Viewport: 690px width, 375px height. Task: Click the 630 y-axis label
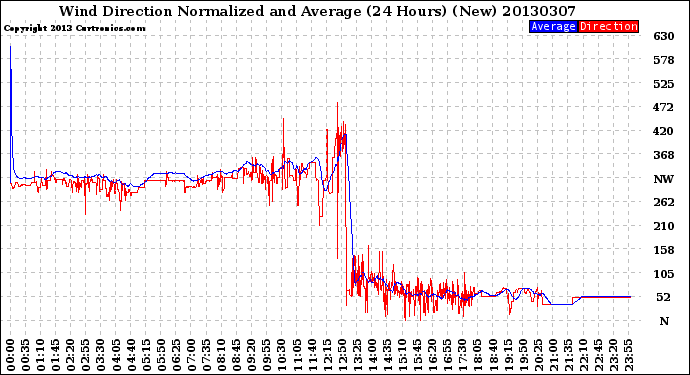tap(664, 36)
